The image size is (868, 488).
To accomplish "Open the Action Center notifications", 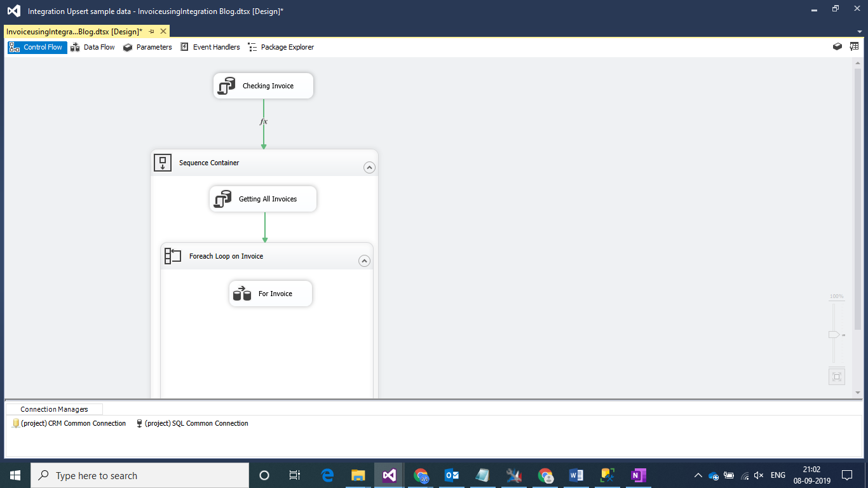I will [x=847, y=475].
